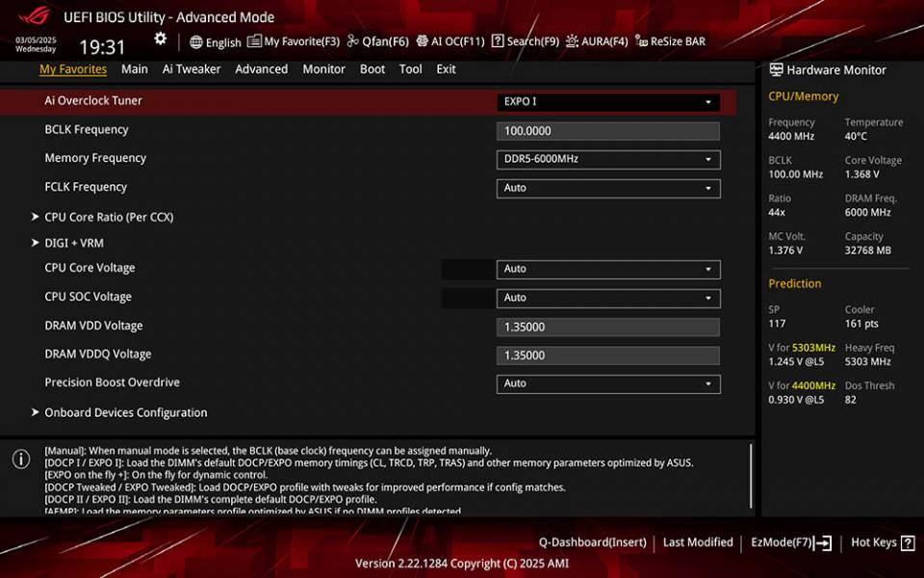Click the settings gear icon near the clock
The height and width of the screenshot is (578, 924).
161,39
